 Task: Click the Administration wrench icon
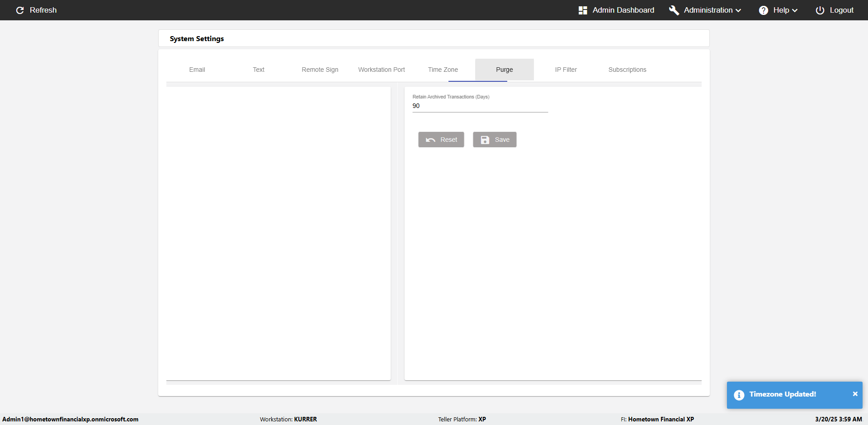pos(674,10)
